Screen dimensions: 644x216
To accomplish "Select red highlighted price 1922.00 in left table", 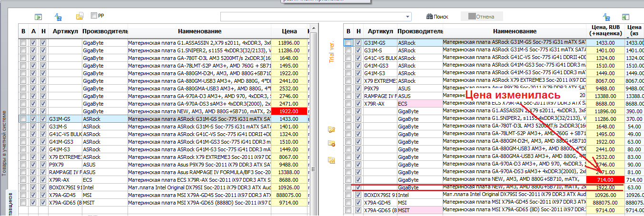I will [x=289, y=111].
